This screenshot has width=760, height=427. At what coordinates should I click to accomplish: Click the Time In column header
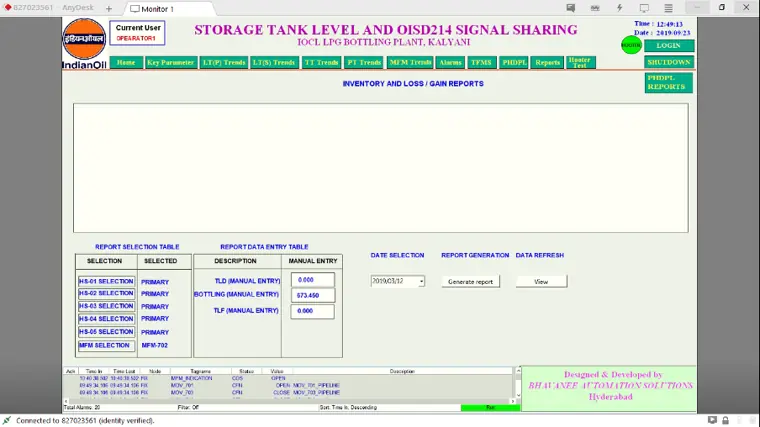(94, 371)
